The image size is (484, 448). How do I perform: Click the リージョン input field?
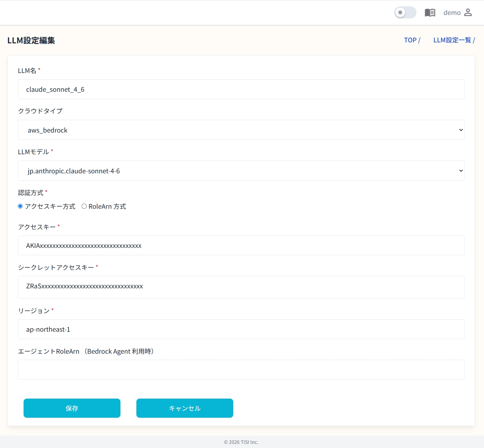click(241, 329)
